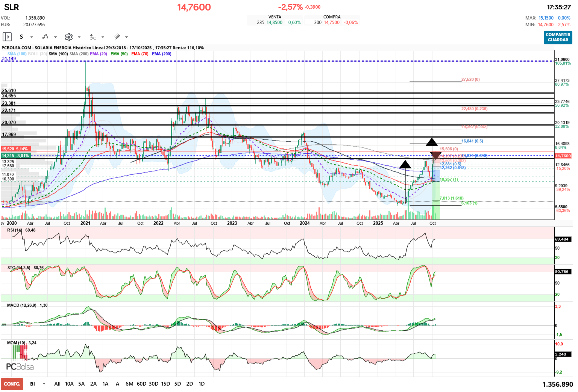Screen dimensions: 578x392
Task: Toggle the EMA (20) indicator legend
Action: click(x=99, y=54)
